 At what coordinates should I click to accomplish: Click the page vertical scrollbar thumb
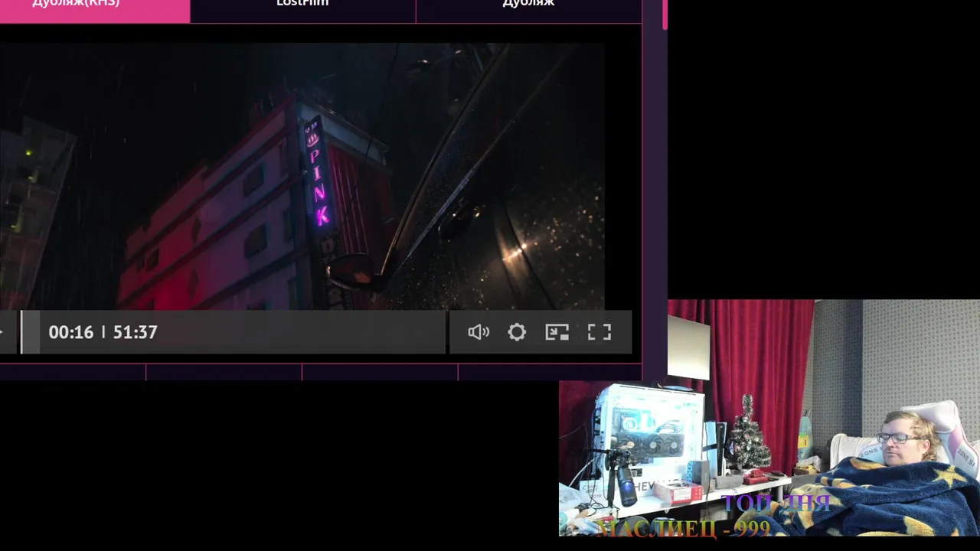click(665, 15)
